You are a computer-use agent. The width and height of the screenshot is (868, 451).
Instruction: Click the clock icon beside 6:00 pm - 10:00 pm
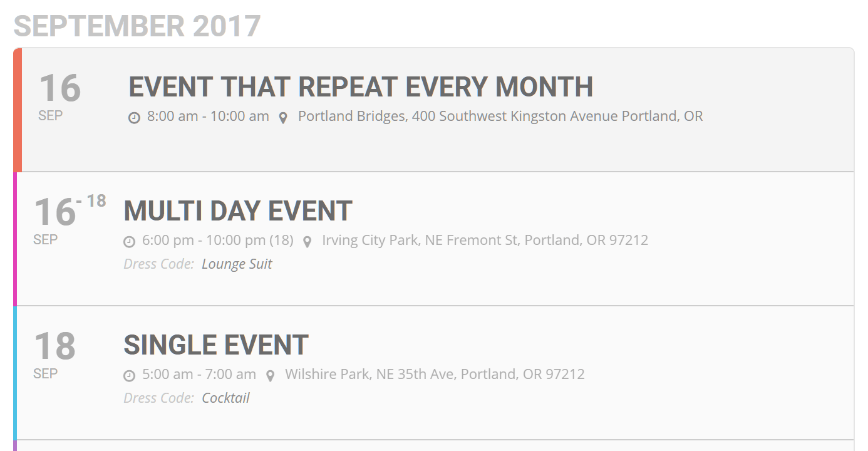click(129, 241)
